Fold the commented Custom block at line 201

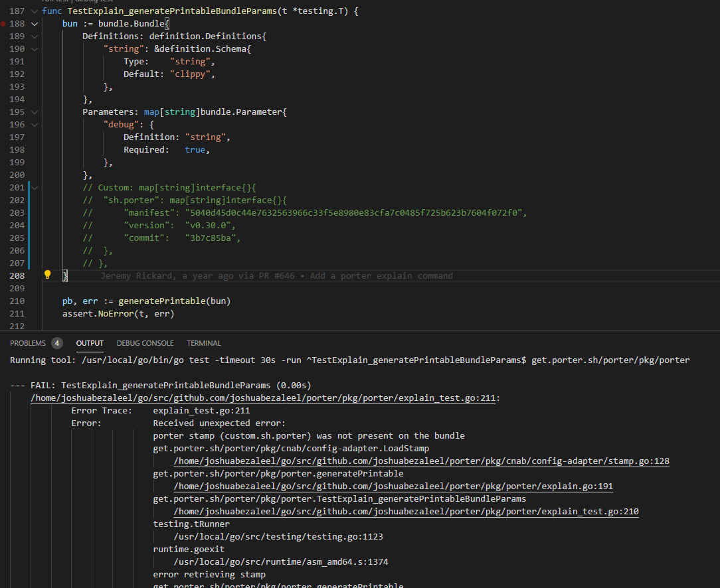click(x=35, y=188)
